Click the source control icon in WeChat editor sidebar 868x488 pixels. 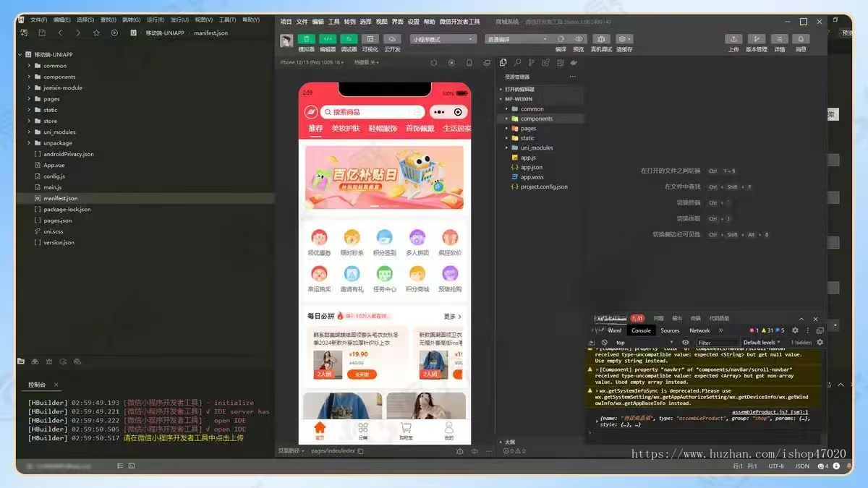pos(531,62)
